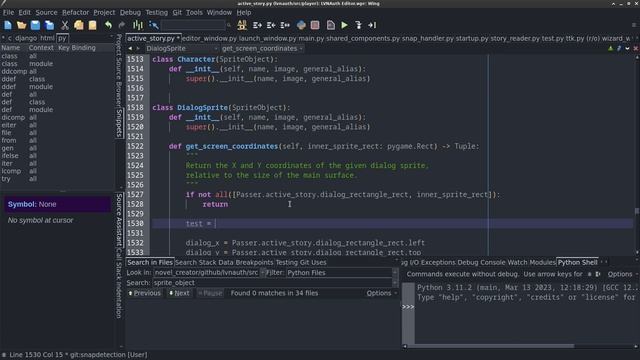
Task: Select the 'dicomp' snippet row
Action: [57, 117]
